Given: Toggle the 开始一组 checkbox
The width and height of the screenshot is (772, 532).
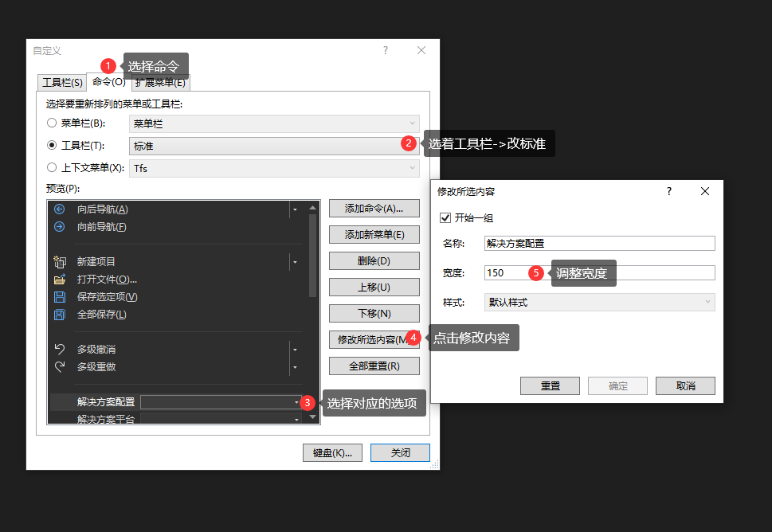Looking at the screenshot, I should [x=445, y=217].
